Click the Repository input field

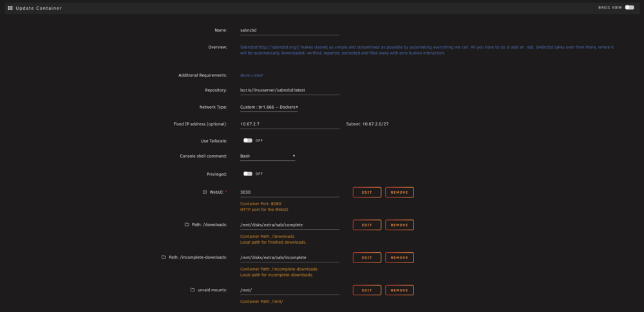290,90
